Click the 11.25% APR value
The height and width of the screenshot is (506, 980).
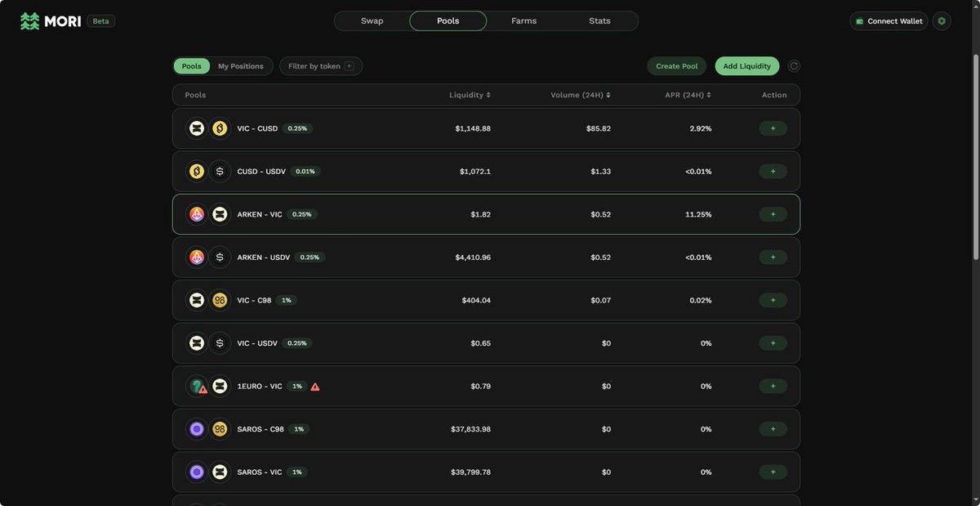click(698, 214)
